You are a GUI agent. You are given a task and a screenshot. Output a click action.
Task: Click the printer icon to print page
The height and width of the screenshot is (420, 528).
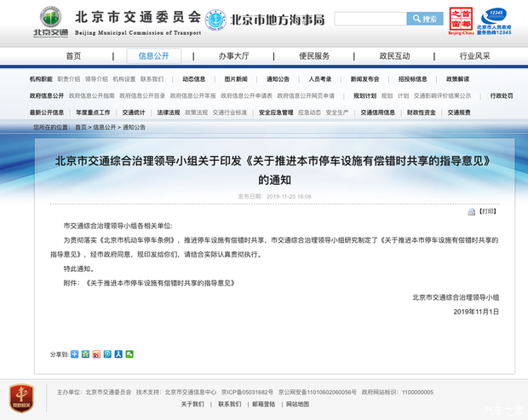pyautogui.click(x=472, y=211)
